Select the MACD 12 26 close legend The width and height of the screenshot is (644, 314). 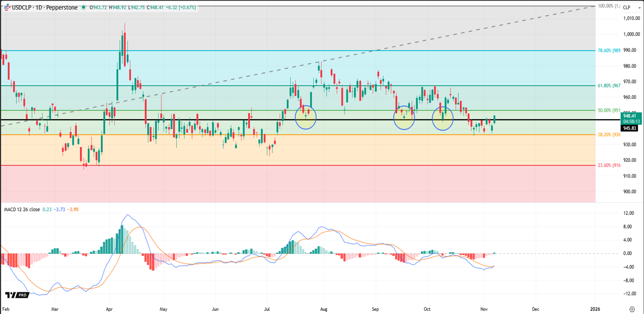[21, 209]
